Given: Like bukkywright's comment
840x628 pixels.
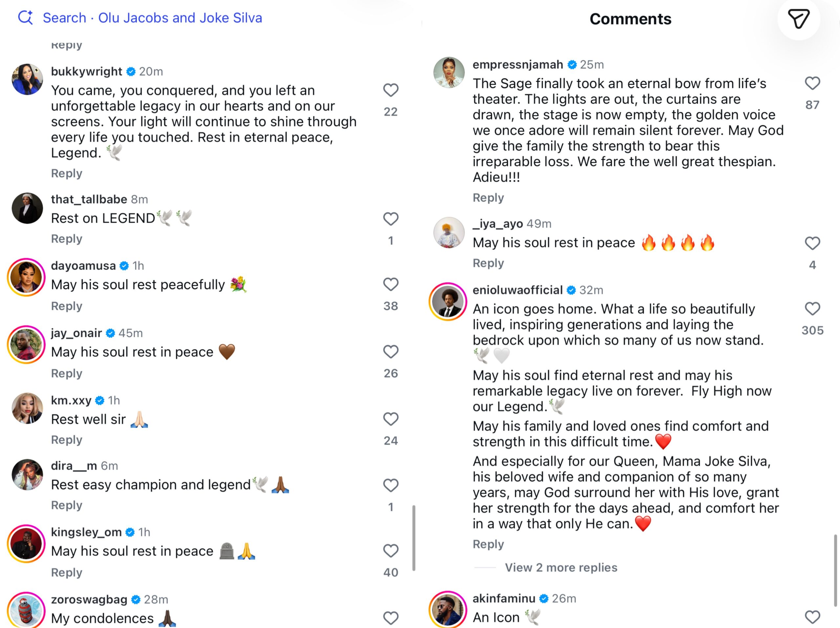Looking at the screenshot, I should tap(390, 90).
